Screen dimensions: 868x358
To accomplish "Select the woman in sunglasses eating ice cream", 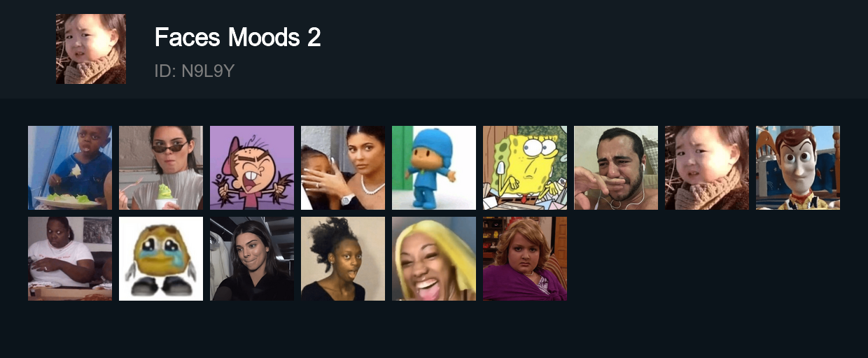I will 161,168.
